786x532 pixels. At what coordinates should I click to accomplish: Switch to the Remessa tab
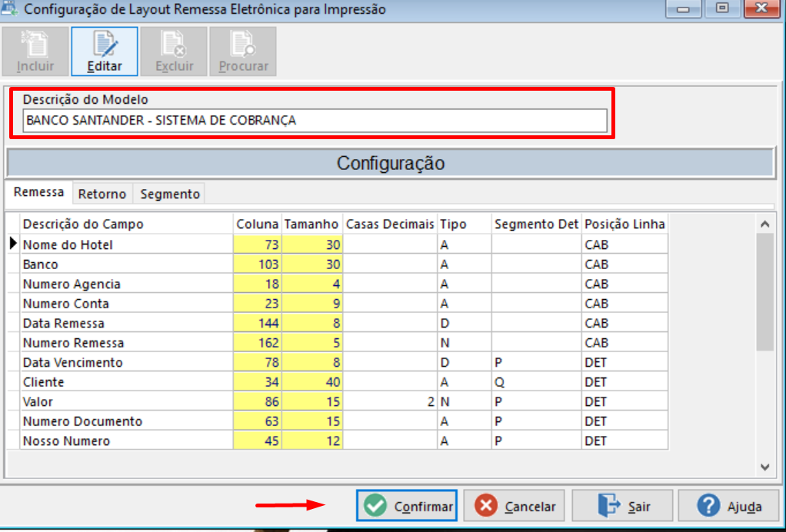click(x=38, y=192)
